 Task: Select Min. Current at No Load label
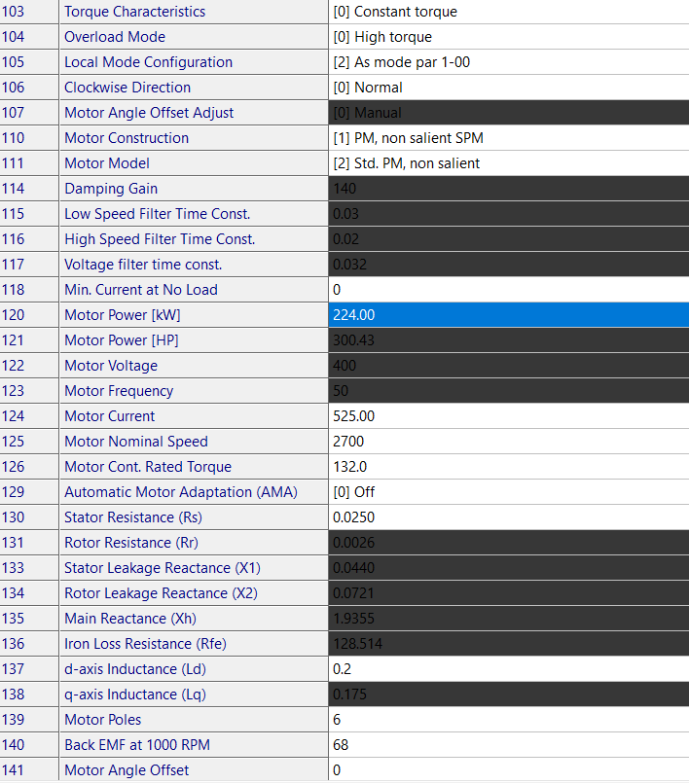140,290
